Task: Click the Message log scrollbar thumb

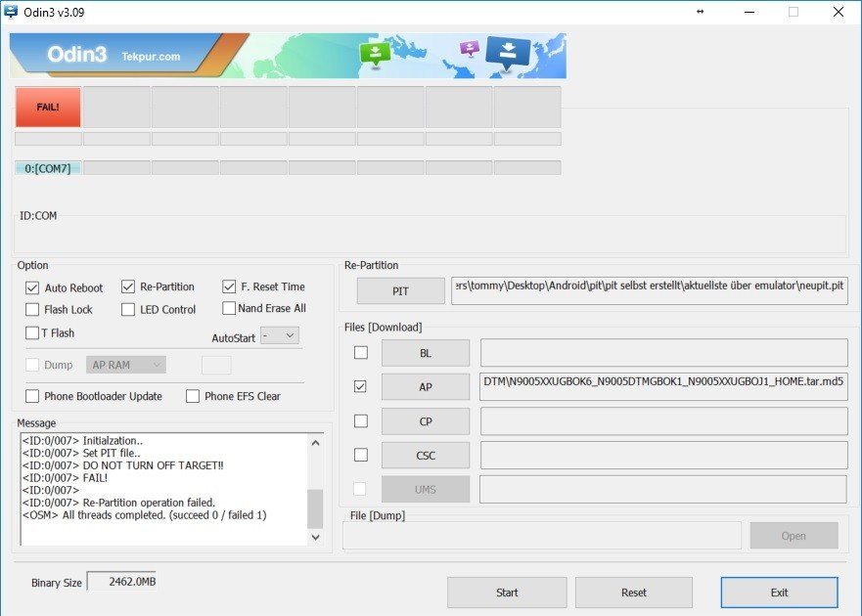Action: (x=316, y=508)
